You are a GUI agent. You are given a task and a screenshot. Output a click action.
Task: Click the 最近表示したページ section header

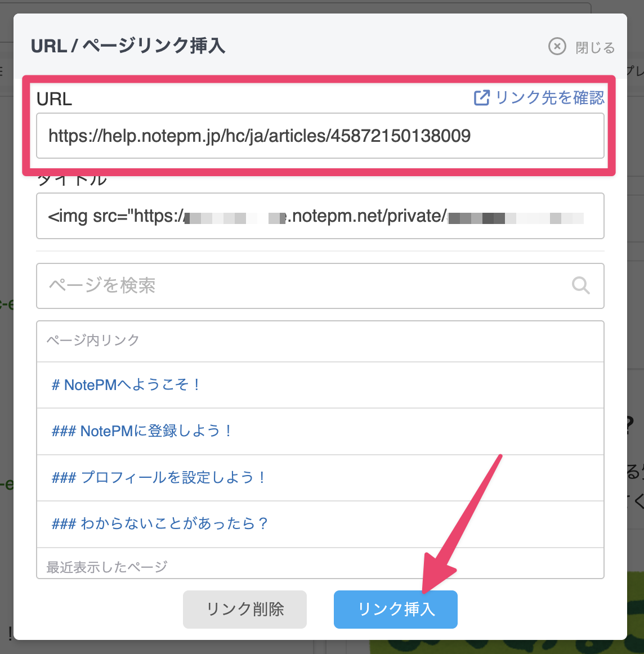coord(107,567)
